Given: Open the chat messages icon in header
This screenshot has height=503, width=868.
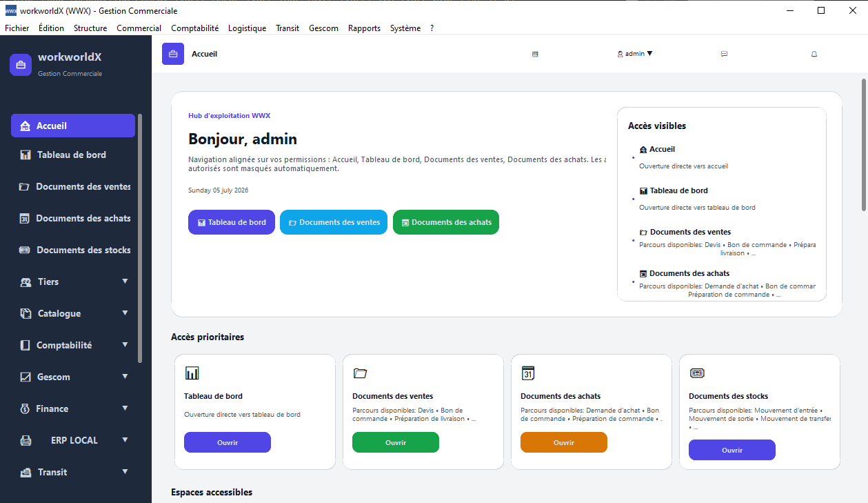Looking at the screenshot, I should [x=725, y=54].
